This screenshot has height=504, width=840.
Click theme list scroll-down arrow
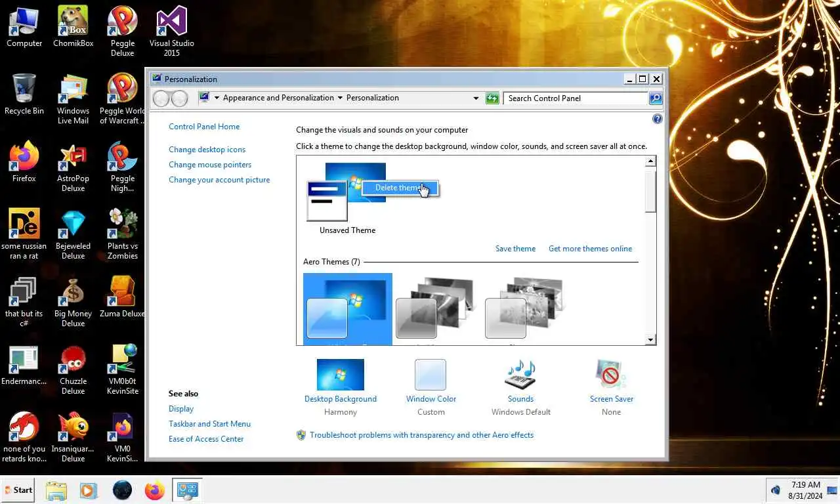[650, 339]
